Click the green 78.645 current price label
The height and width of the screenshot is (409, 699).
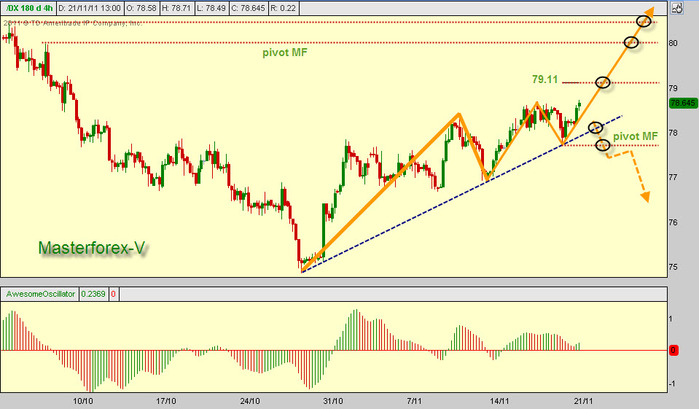pos(683,103)
